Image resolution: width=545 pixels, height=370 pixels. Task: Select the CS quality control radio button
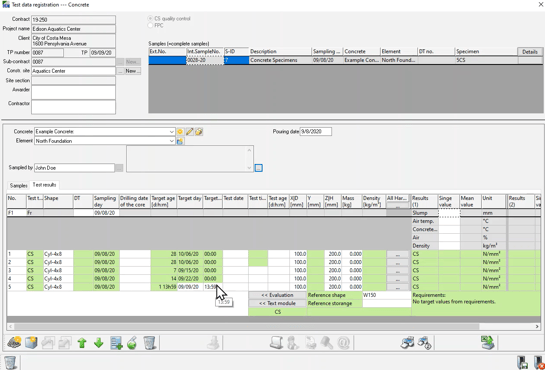(x=150, y=18)
